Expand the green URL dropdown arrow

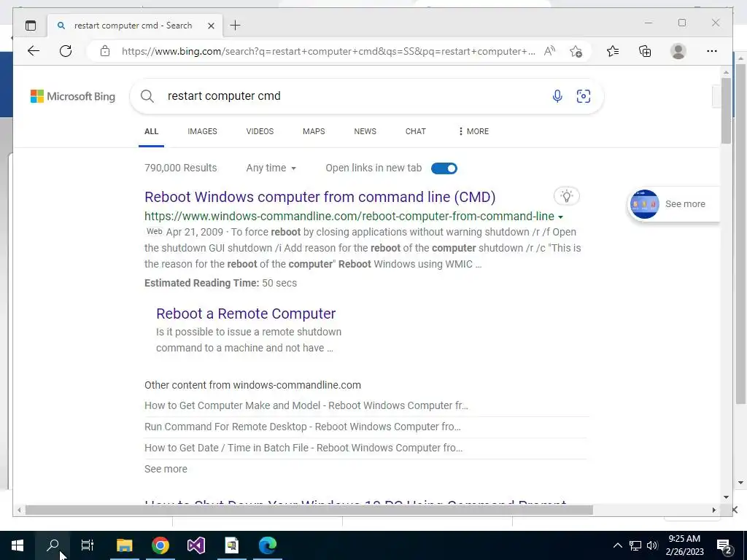[x=561, y=217]
